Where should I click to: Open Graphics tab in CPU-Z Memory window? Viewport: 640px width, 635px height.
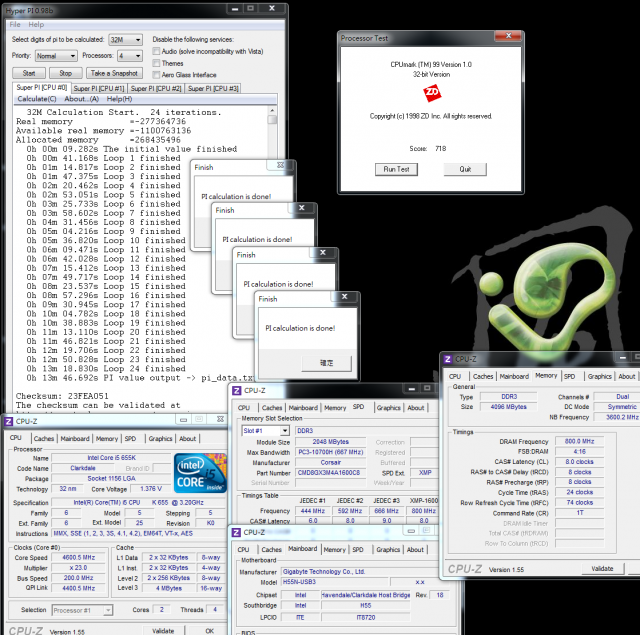(600, 376)
